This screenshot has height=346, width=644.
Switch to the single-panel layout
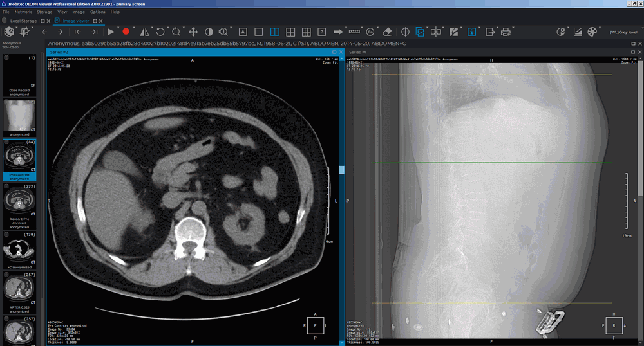(259, 32)
